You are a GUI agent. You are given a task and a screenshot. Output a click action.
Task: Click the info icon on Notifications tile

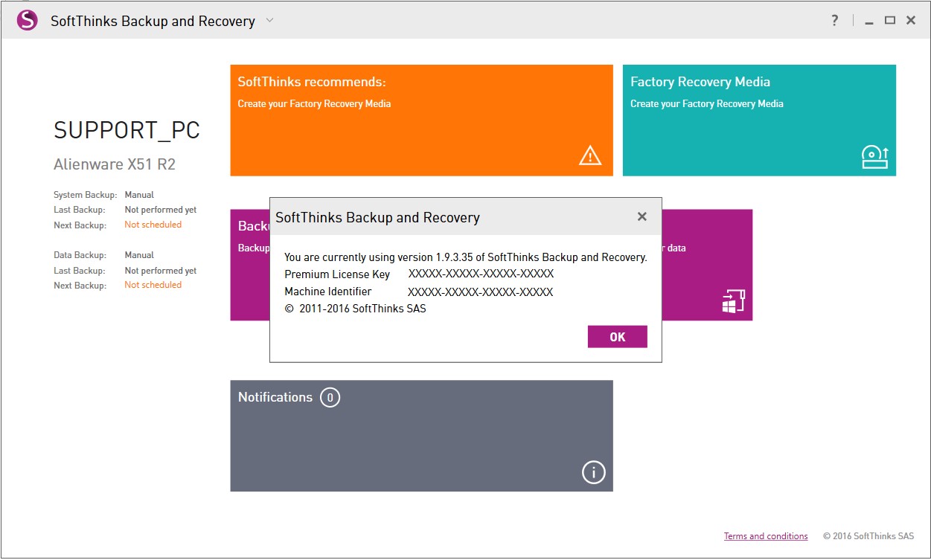point(593,472)
